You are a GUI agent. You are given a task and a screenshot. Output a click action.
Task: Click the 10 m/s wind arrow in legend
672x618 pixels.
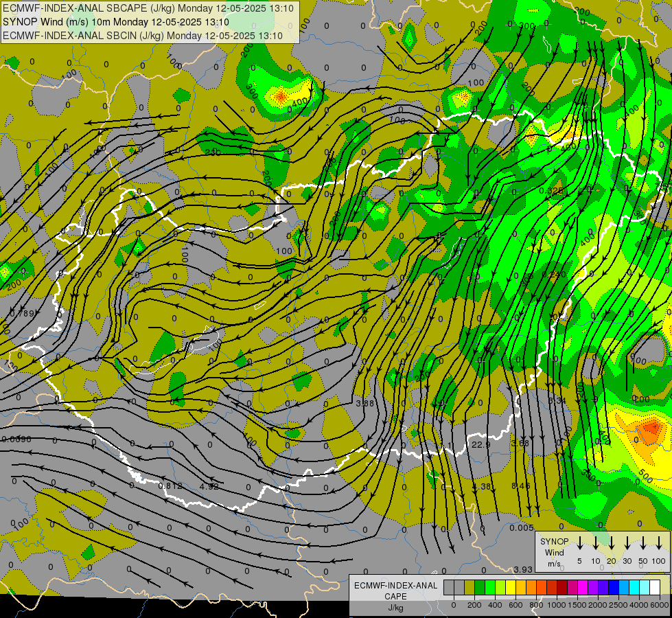tap(595, 543)
